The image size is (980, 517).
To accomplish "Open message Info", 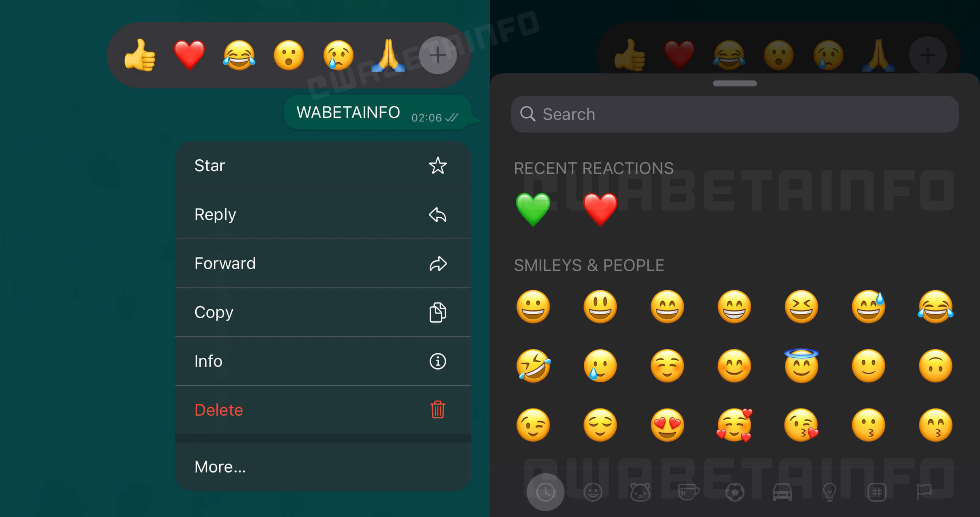I will coord(323,361).
